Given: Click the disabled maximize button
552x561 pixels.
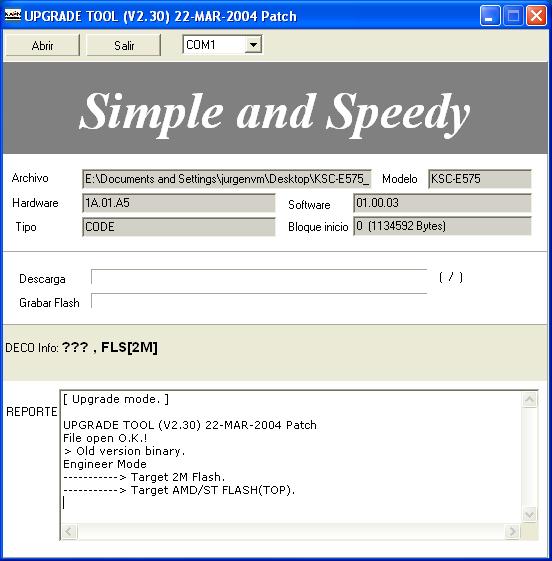Looking at the screenshot, I should click(513, 16).
